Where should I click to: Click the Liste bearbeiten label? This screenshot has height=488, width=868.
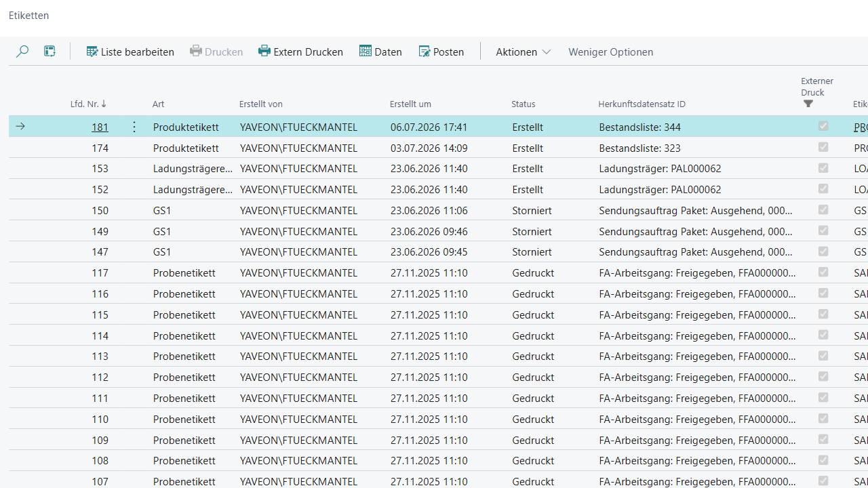coord(138,52)
